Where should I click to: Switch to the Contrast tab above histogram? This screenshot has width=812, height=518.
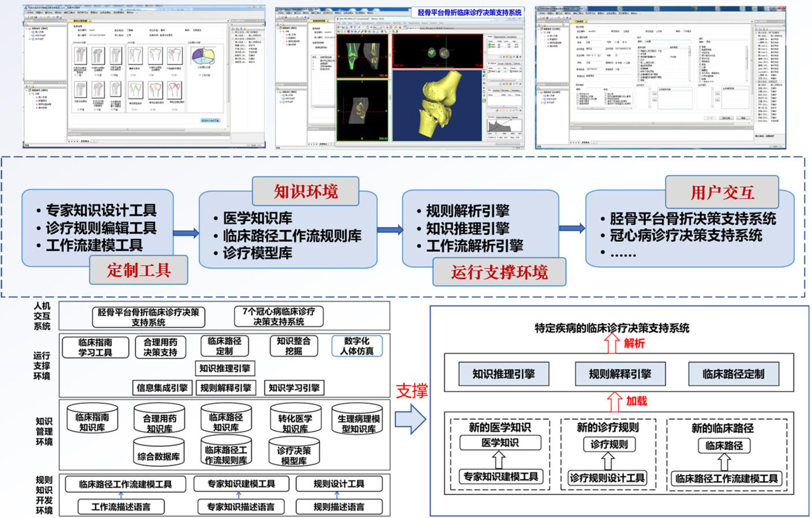tap(491, 117)
